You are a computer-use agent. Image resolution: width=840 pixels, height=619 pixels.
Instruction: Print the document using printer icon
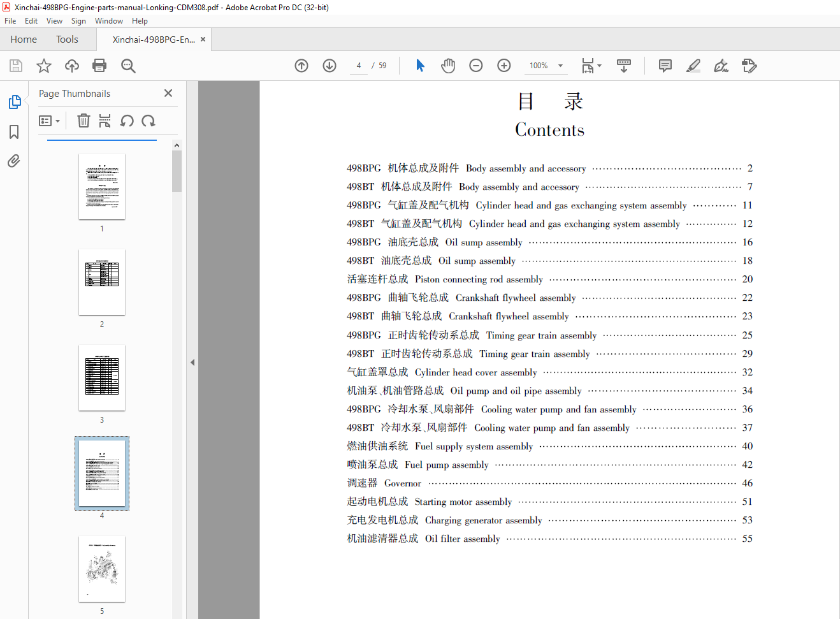tap(99, 66)
